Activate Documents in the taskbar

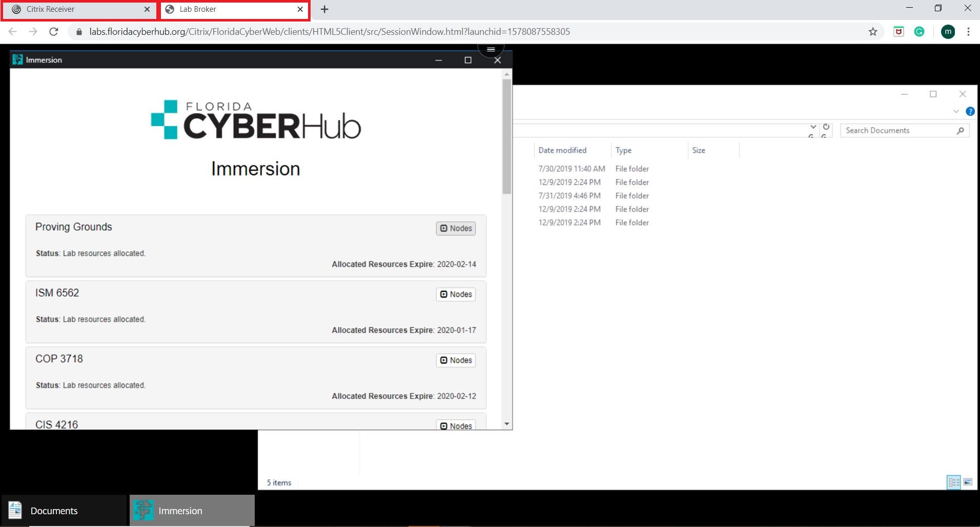click(64, 511)
